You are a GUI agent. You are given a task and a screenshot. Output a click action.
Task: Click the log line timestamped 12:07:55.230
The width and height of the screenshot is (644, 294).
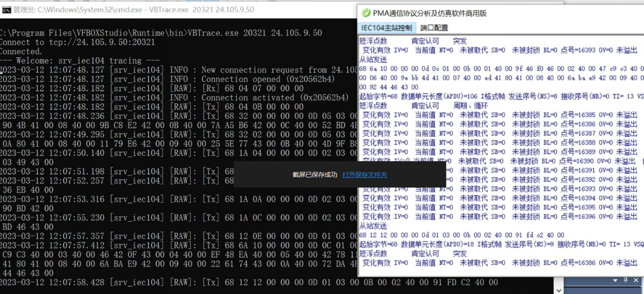178,218
